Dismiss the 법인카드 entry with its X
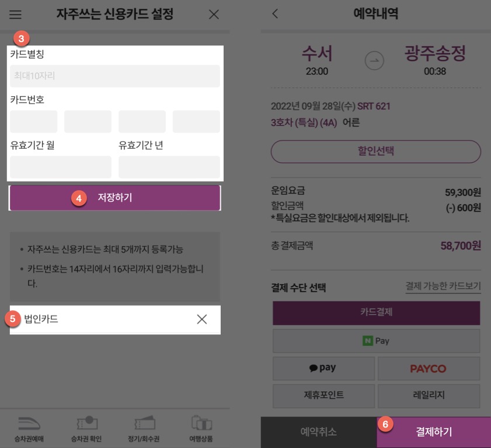The height and width of the screenshot is (448, 491). [x=203, y=319]
